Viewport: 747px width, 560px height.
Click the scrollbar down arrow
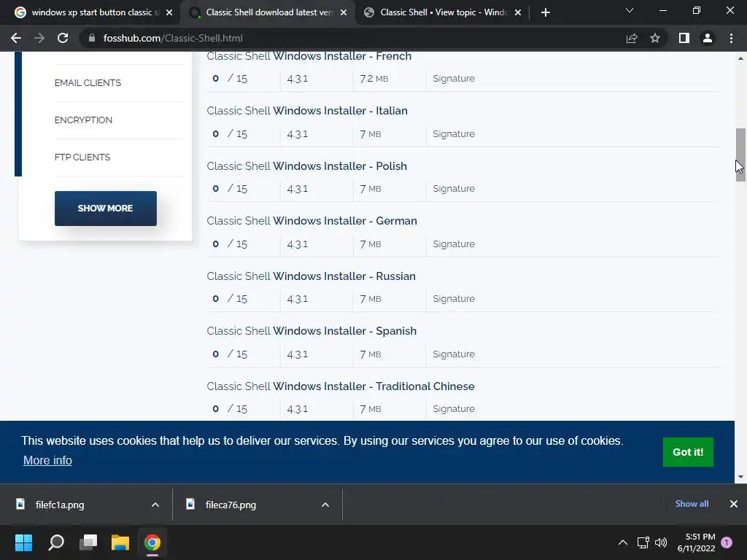tap(740, 477)
